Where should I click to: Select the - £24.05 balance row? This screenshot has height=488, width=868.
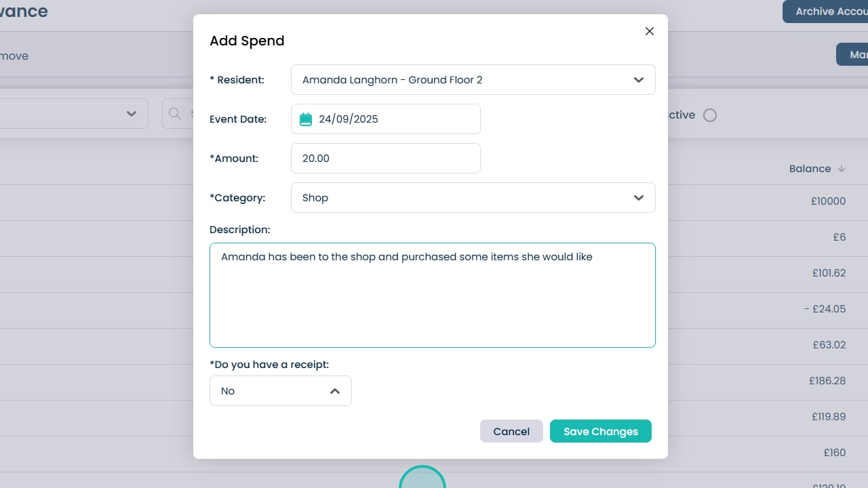click(825, 309)
